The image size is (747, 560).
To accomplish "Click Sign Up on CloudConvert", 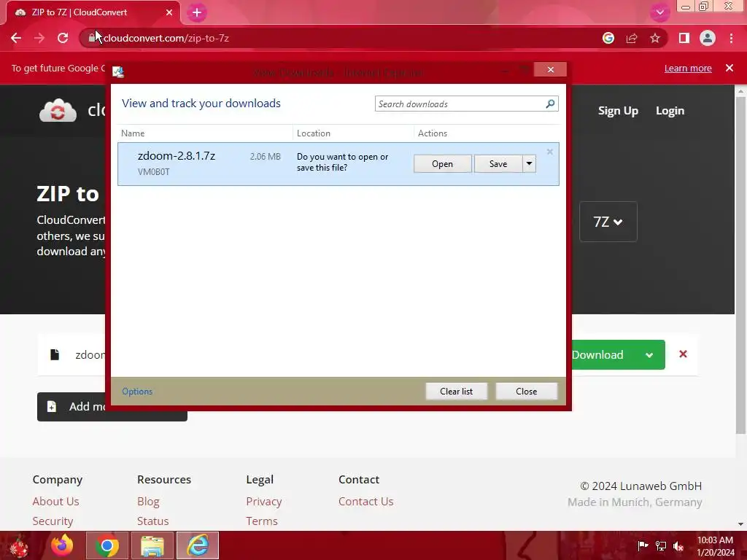I will click(618, 111).
